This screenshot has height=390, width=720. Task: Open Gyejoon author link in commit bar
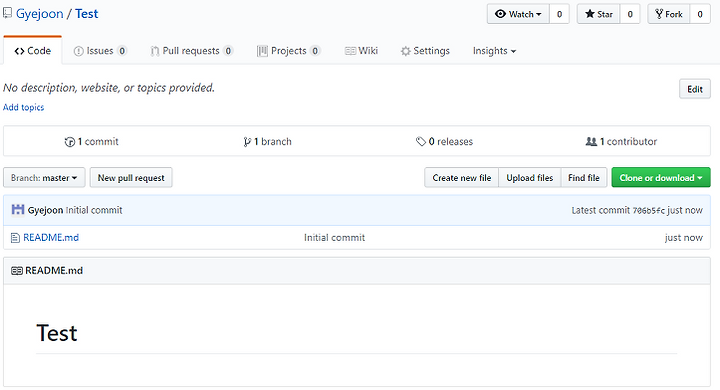coord(45,210)
